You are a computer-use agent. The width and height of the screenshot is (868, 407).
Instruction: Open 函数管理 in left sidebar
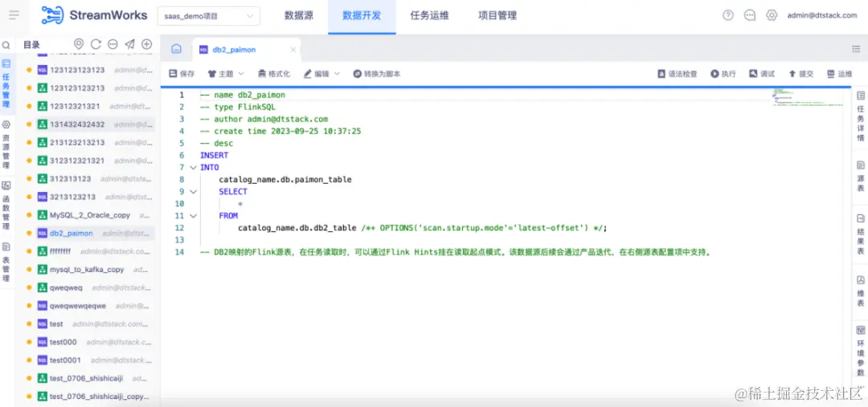point(6,206)
